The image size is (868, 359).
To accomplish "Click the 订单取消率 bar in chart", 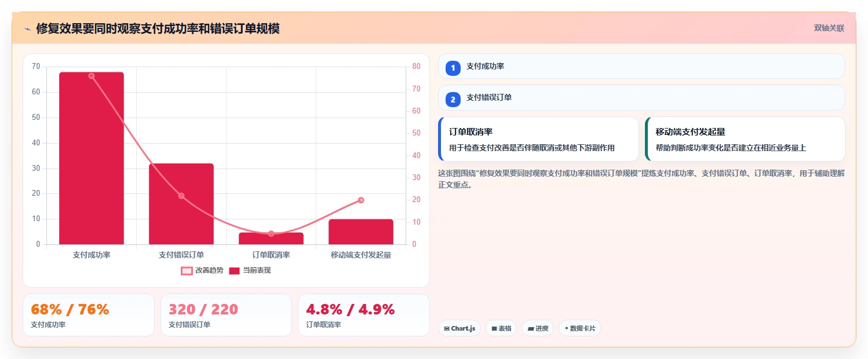I will coord(271,239).
